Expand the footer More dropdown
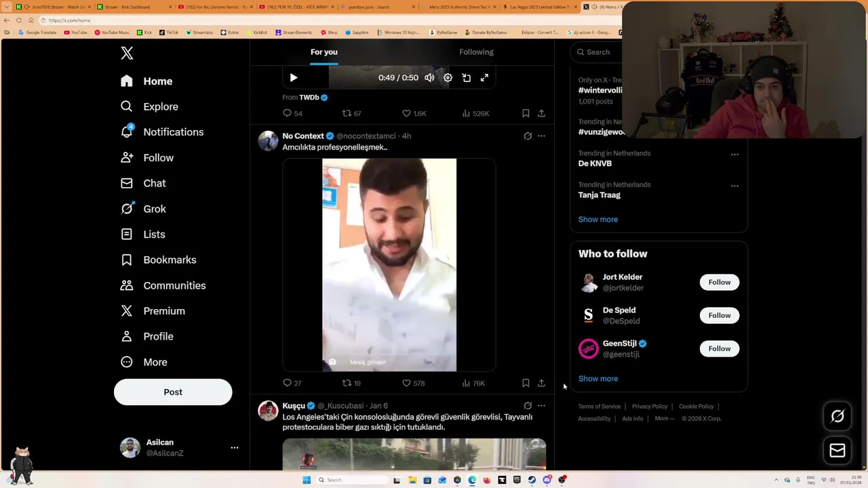Viewport: 868px width, 488px height. [x=665, y=419]
